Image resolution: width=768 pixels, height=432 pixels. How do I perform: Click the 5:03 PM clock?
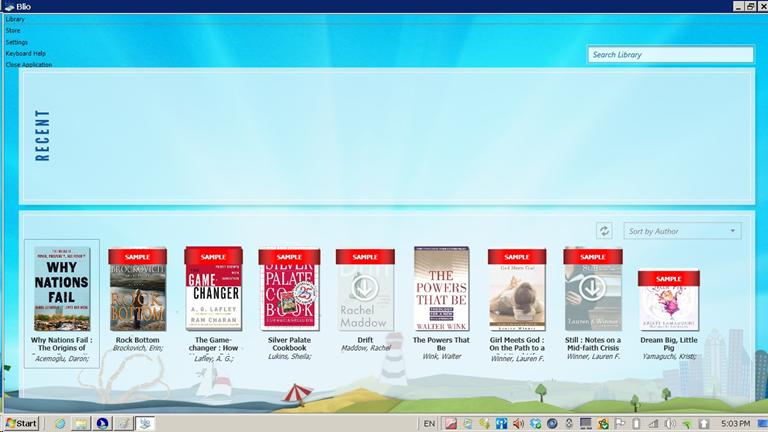(735, 424)
